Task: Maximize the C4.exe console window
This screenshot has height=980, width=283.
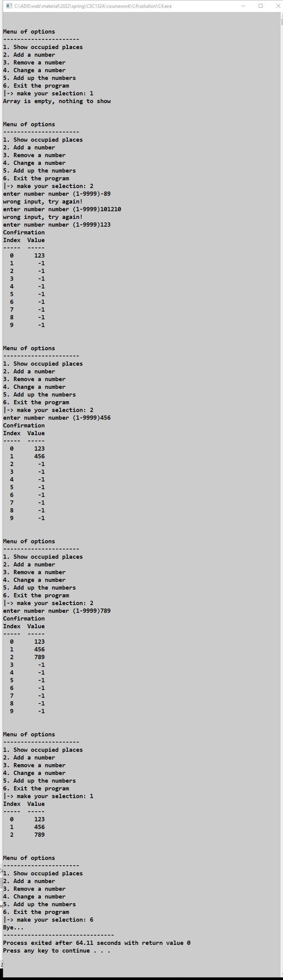Action: click(261, 6)
